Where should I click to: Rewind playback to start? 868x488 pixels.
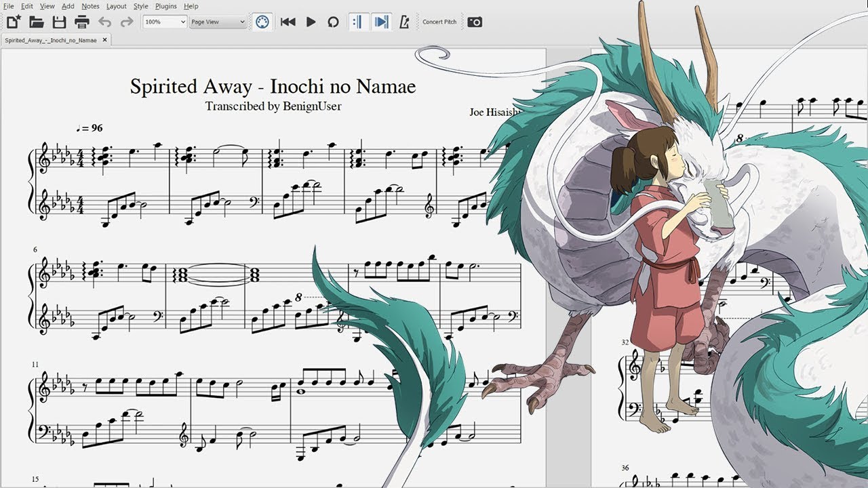coord(288,22)
